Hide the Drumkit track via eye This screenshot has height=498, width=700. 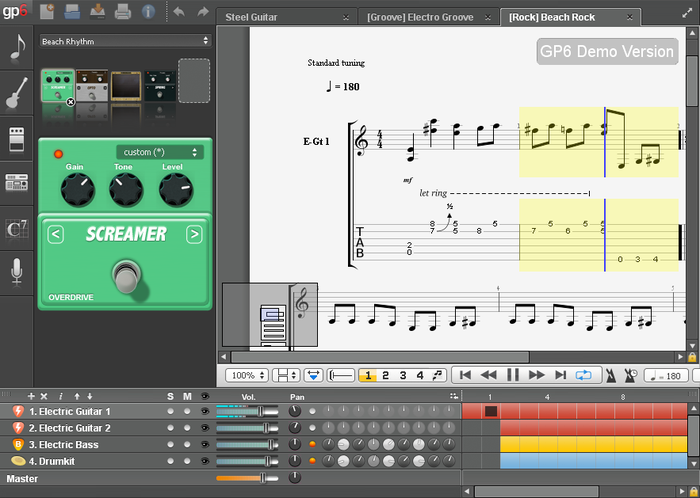pyautogui.click(x=205, y=461)
